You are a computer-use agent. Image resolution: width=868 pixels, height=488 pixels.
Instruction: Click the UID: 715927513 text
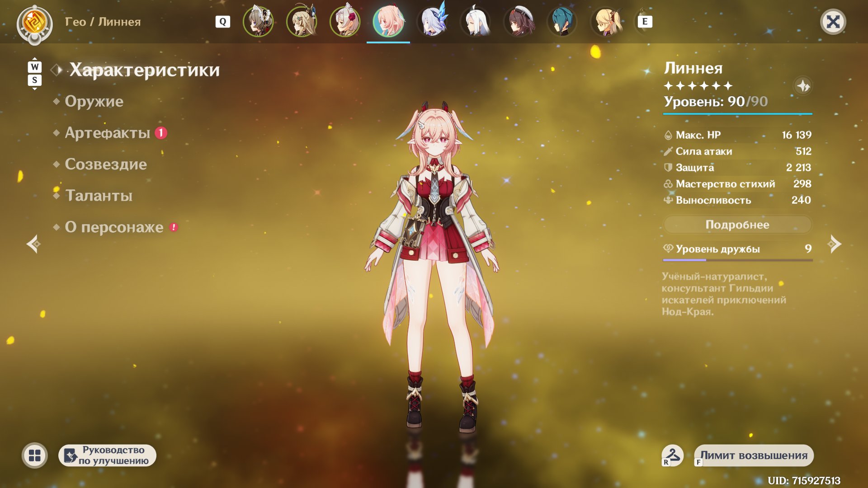point(804,480)
